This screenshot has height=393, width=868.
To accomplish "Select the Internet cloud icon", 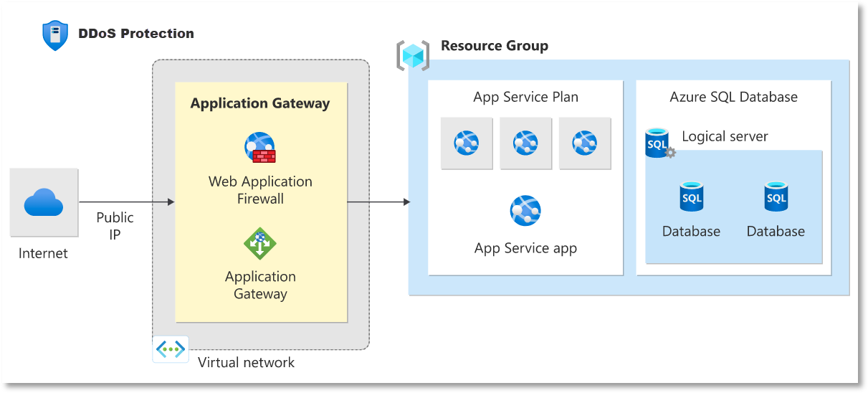I will (x=44, y=202).
